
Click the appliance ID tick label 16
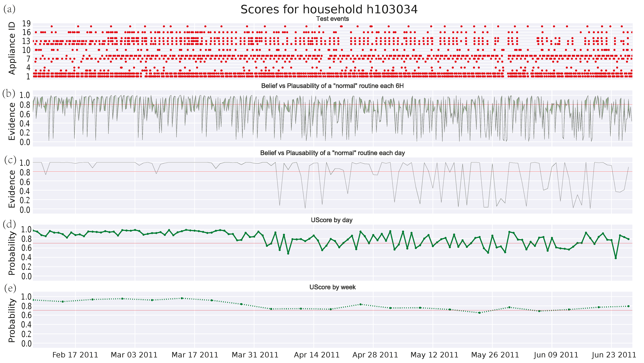point(26,32)
